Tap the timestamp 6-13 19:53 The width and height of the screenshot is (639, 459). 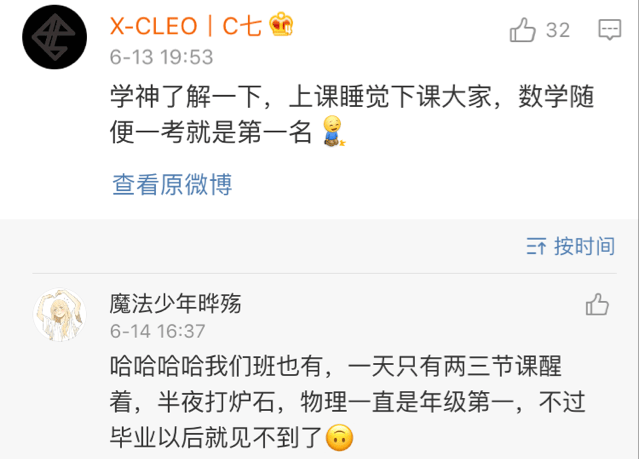point(161,57)
